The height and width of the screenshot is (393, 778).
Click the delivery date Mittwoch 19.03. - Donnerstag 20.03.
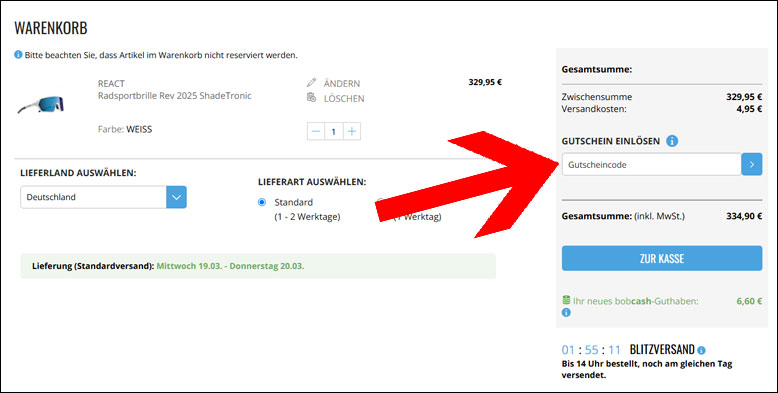click(x=230, y=266)
